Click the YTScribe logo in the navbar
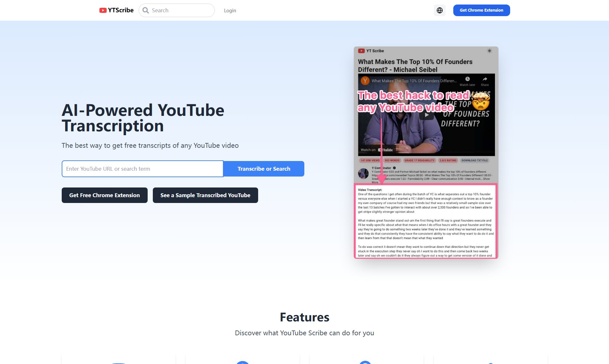609x364 pixels. [116, 10]
